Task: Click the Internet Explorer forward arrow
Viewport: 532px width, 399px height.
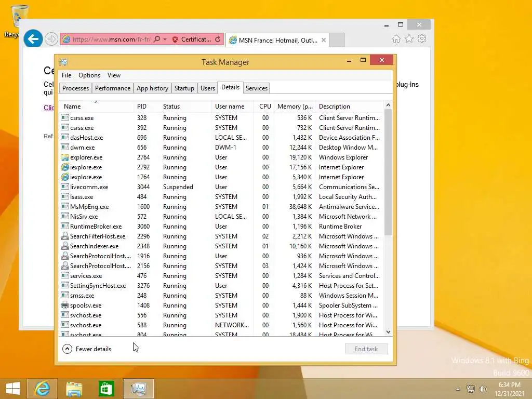Action: (51, 39)
